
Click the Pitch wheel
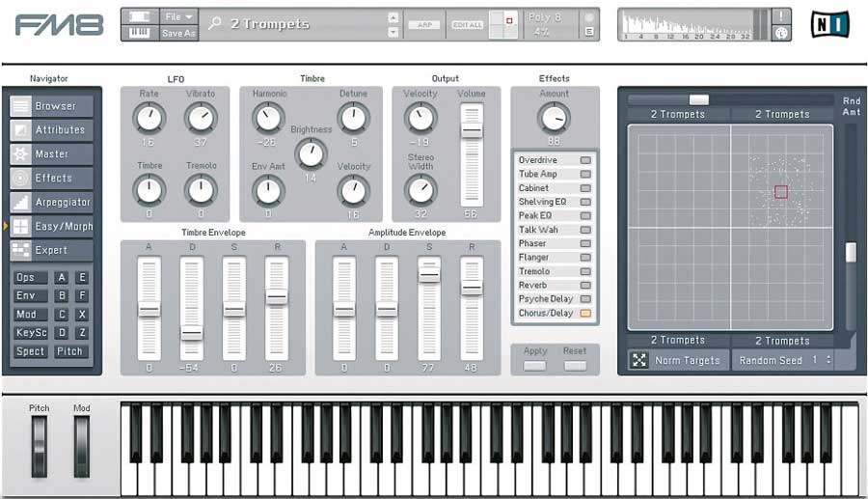click(39, 446)
